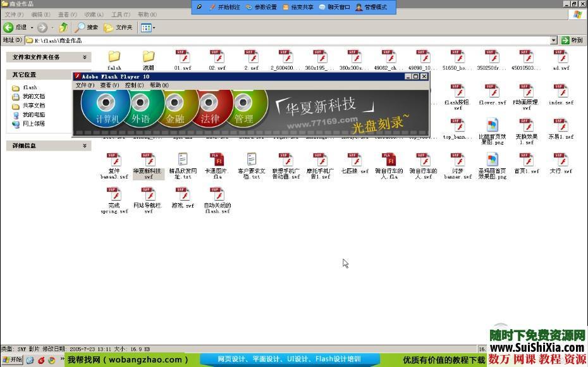The height and width of the screenshot is (367, 588).
Task: Open the address bar dropdown arrow
Action: 553,39
